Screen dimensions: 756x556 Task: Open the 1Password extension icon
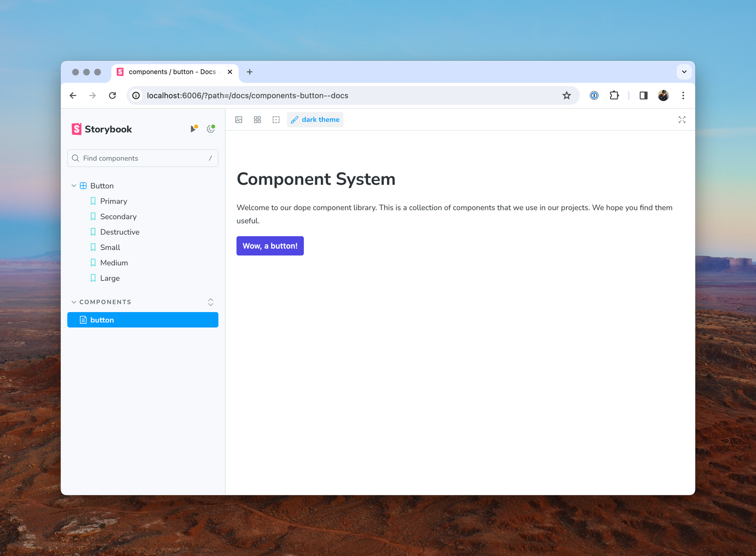coord(593,95)
